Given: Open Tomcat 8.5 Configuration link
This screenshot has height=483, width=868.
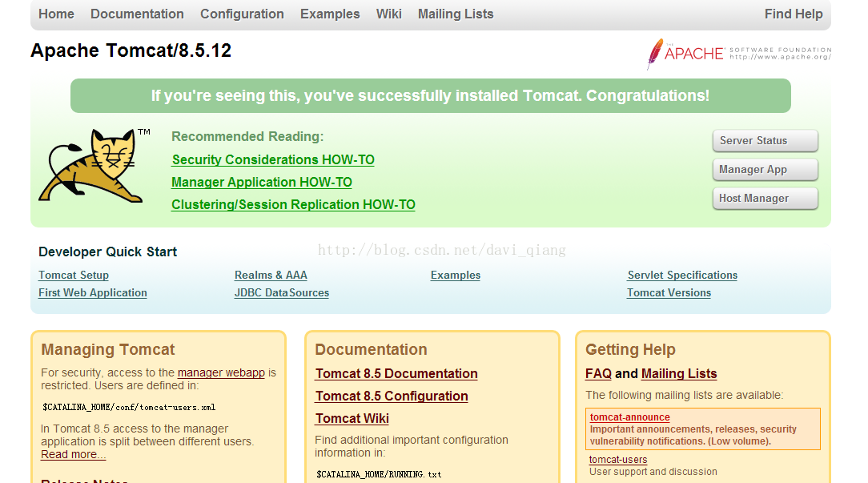Looking at the screenshot, I should click(392, 396).
